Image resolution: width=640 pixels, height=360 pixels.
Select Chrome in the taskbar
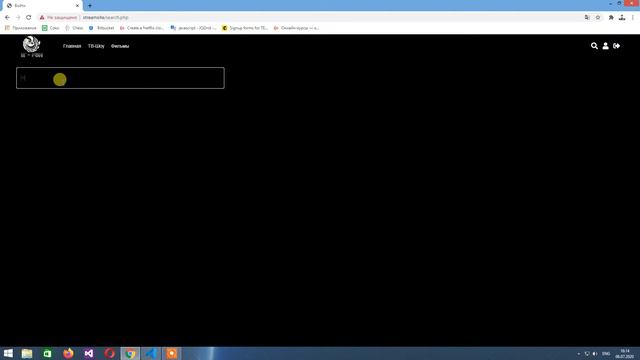130,353
